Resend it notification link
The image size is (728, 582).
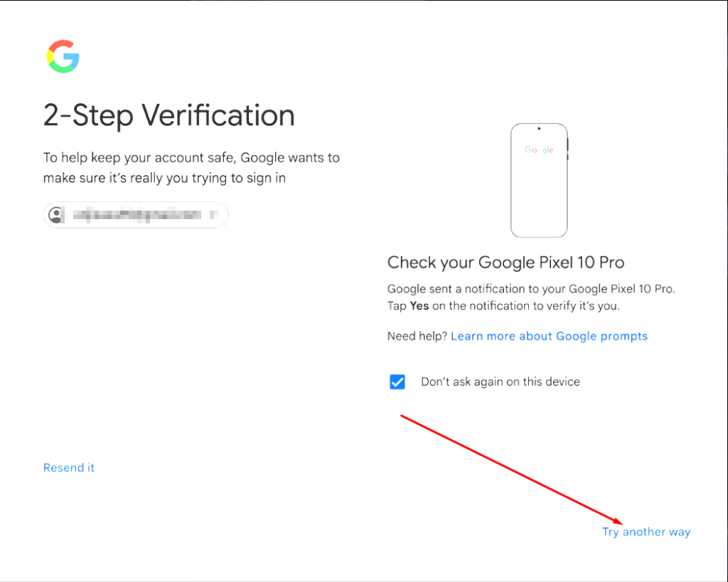[69, 467]
